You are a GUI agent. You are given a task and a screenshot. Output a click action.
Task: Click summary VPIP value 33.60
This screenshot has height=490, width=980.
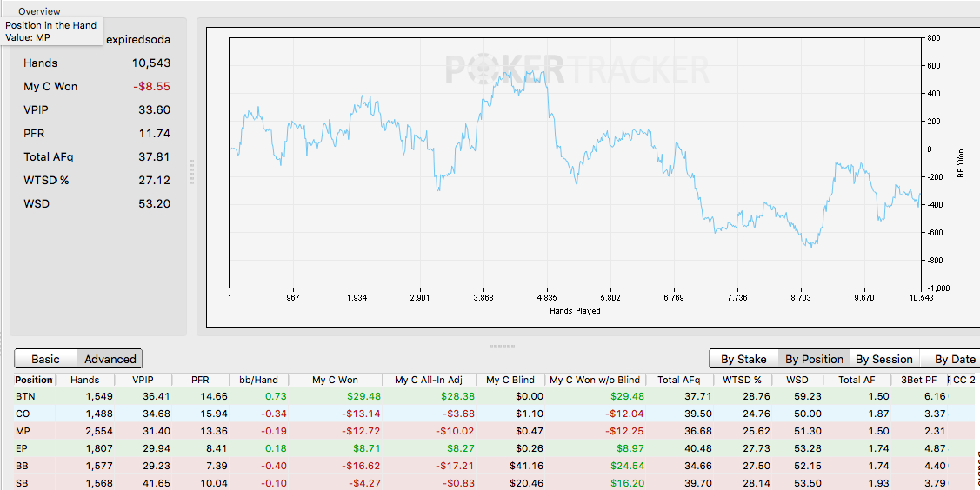coord(155,109)
